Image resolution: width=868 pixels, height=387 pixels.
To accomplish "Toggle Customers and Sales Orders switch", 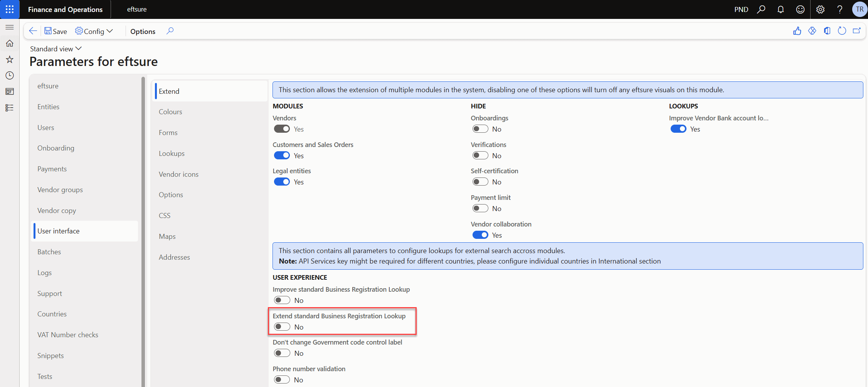I will click(x=282, y=155).
